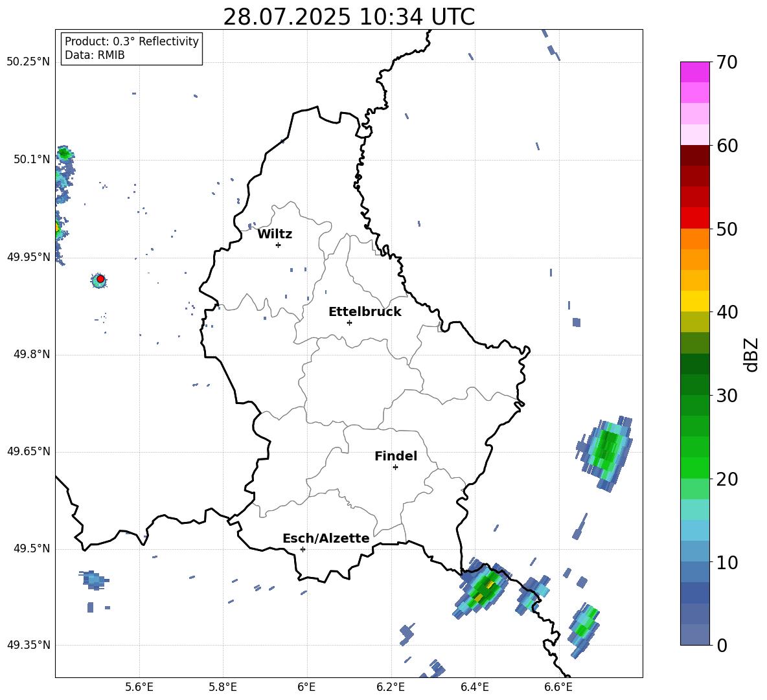Click the red dot radar marker
The width and height of the screenshot is (767, 700).
point(100,279)
